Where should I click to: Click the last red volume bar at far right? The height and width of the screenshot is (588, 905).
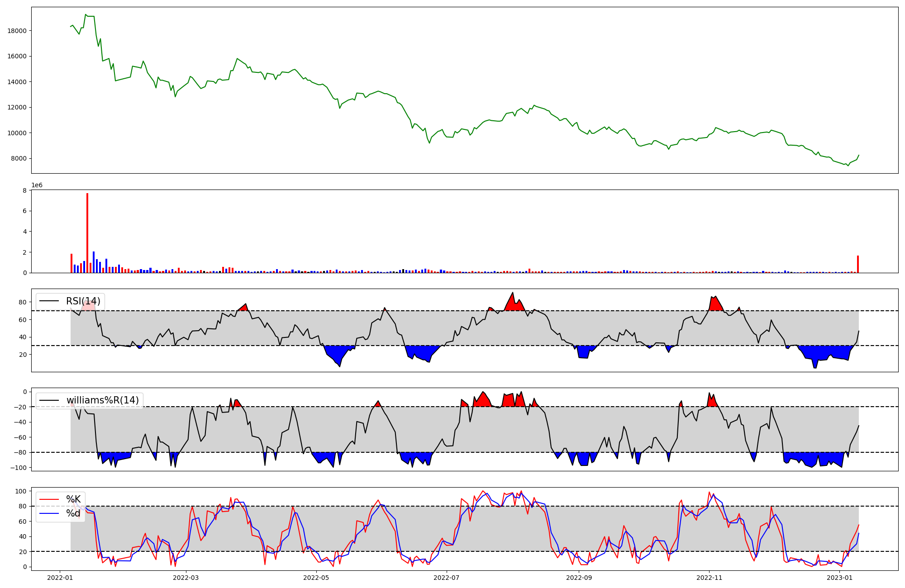(x=857, y=265)
